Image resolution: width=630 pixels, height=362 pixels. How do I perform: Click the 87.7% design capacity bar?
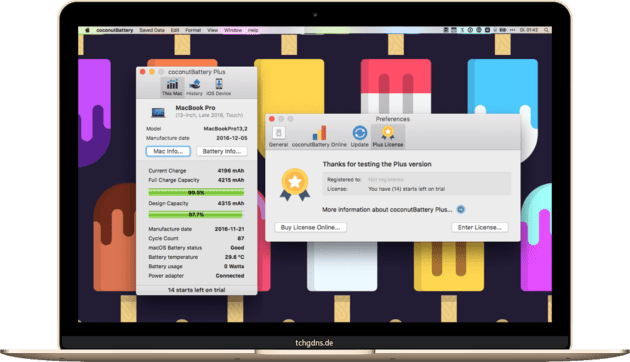196,215
